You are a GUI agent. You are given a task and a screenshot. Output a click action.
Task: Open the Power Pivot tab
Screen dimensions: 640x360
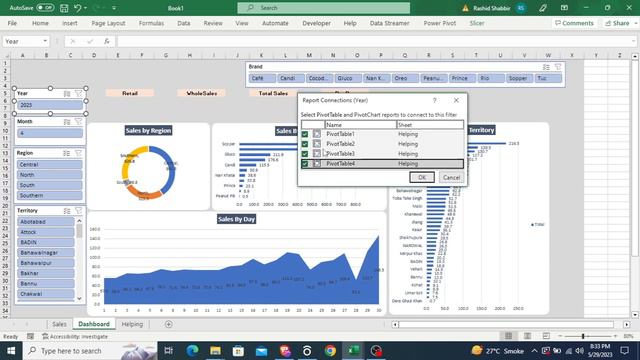(440, 23)
